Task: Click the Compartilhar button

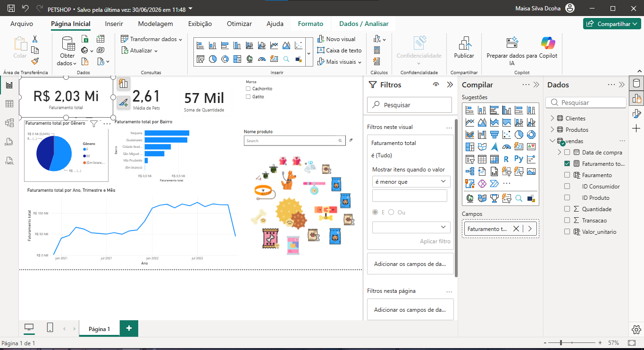Action: [x=612, y=24]
